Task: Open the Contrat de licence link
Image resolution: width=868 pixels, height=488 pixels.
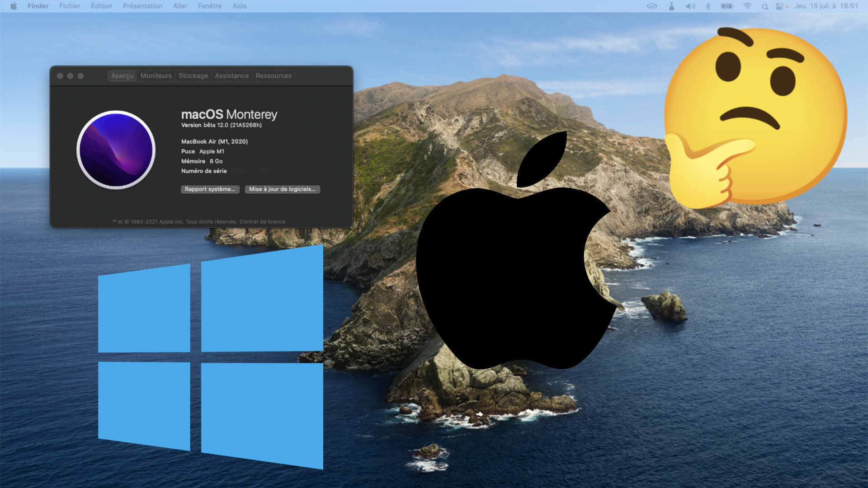Action: [262, 222]
